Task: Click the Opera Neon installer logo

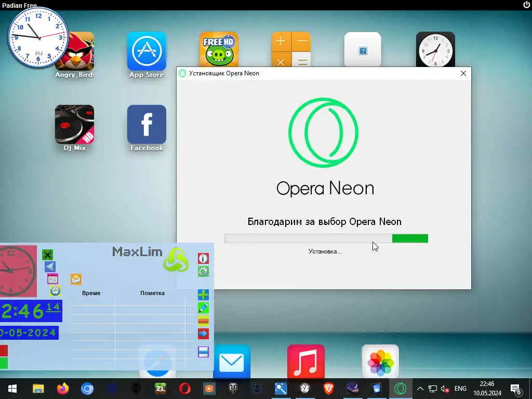Action: tap(323, 132)
